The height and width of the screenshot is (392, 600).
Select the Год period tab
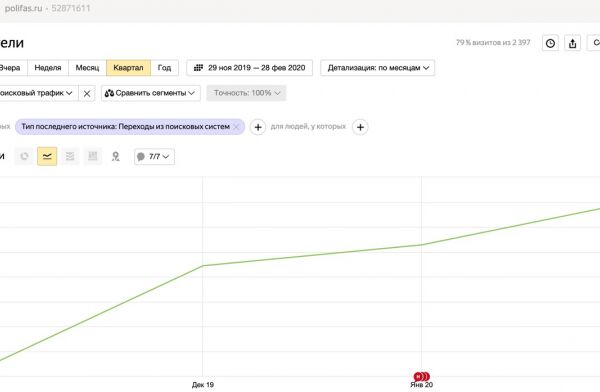coord(164,68)
